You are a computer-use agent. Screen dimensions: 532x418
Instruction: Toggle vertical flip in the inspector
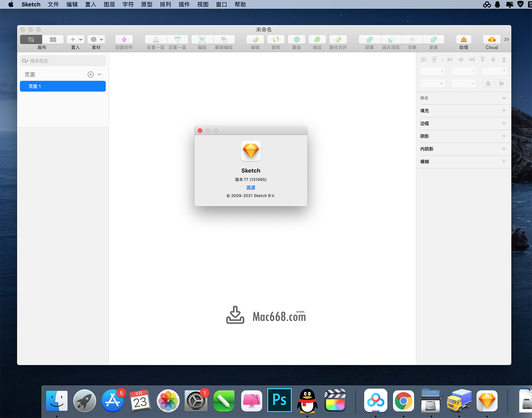(x=501, y=83)
